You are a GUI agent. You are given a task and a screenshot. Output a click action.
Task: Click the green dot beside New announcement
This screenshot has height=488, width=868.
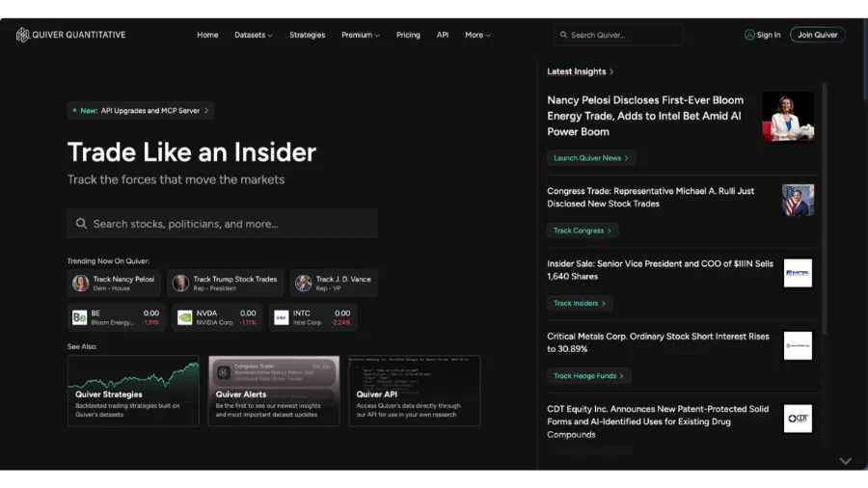(x=74, y=111)
